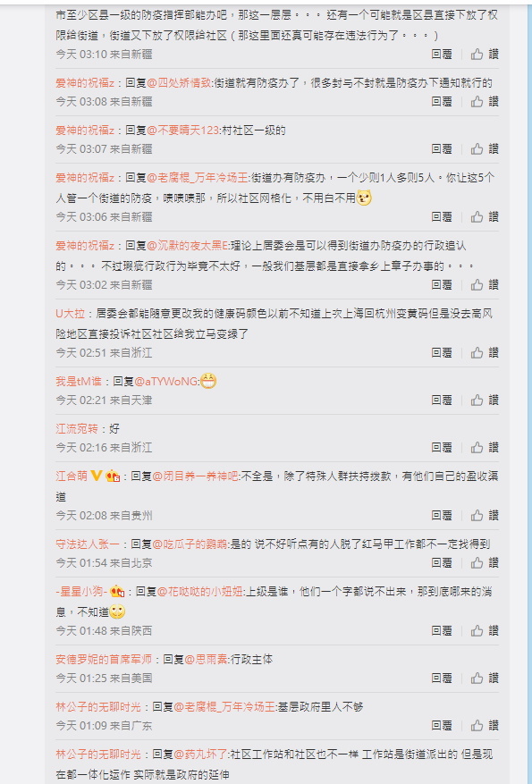Like 守法达人张一's comment from 北京
532x784 pixels.
485,562
